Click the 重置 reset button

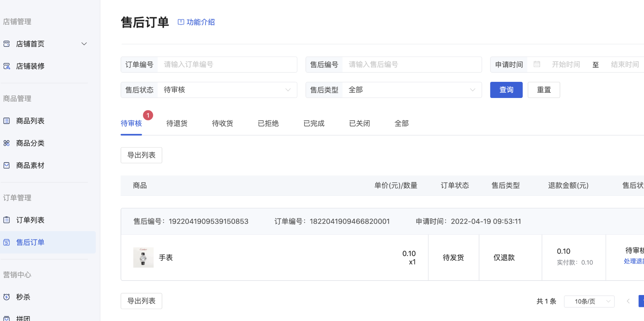point(544,90)
